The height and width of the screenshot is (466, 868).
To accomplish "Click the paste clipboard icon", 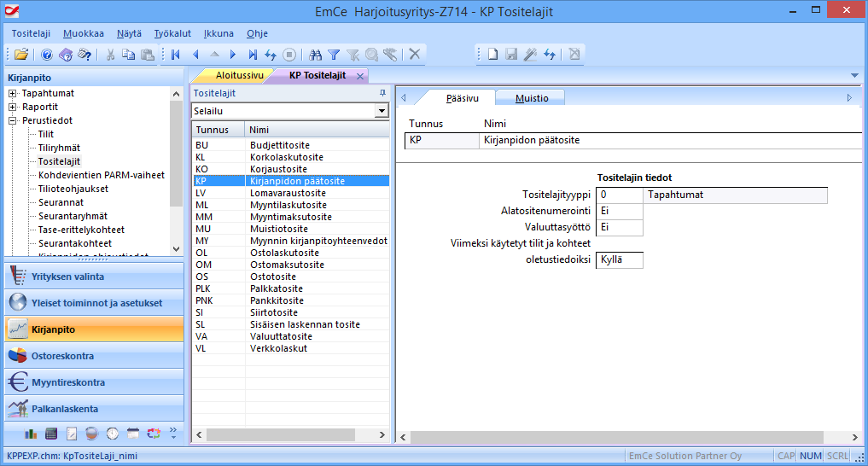I will click(x=148, y=55).
